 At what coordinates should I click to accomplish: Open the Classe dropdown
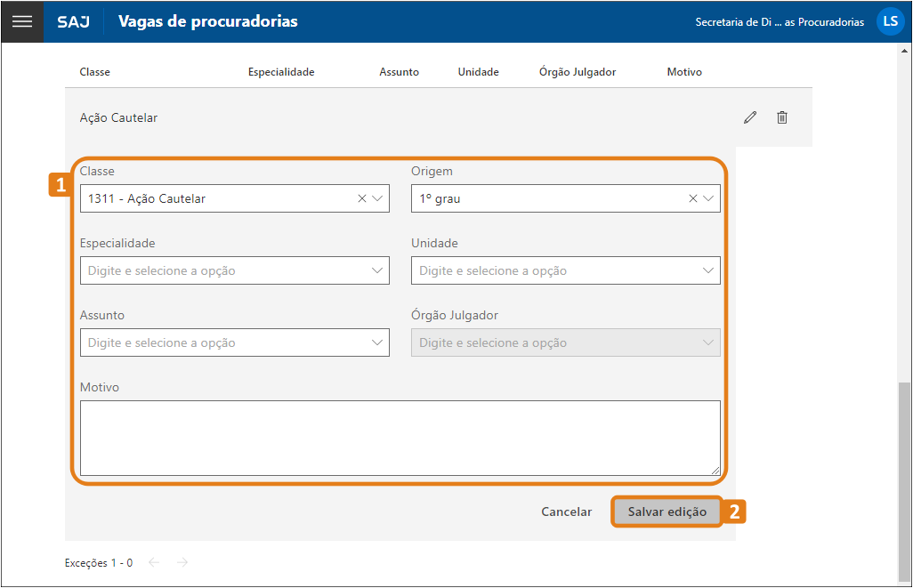point(377,197)
